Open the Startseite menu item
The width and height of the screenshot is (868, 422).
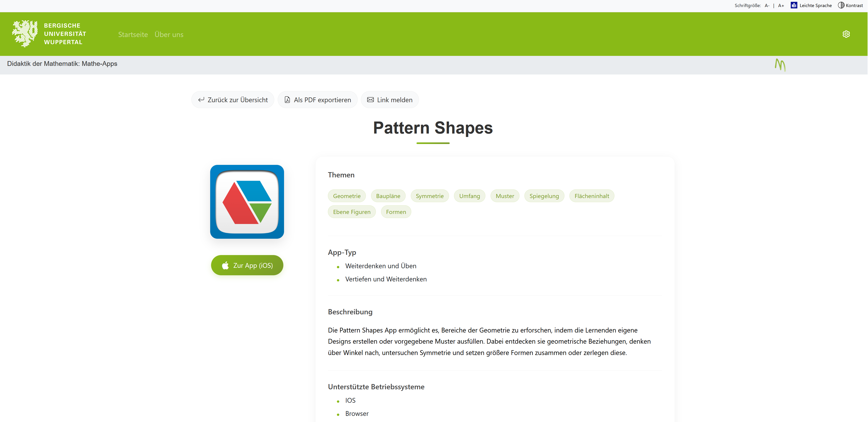click(133, 34)
